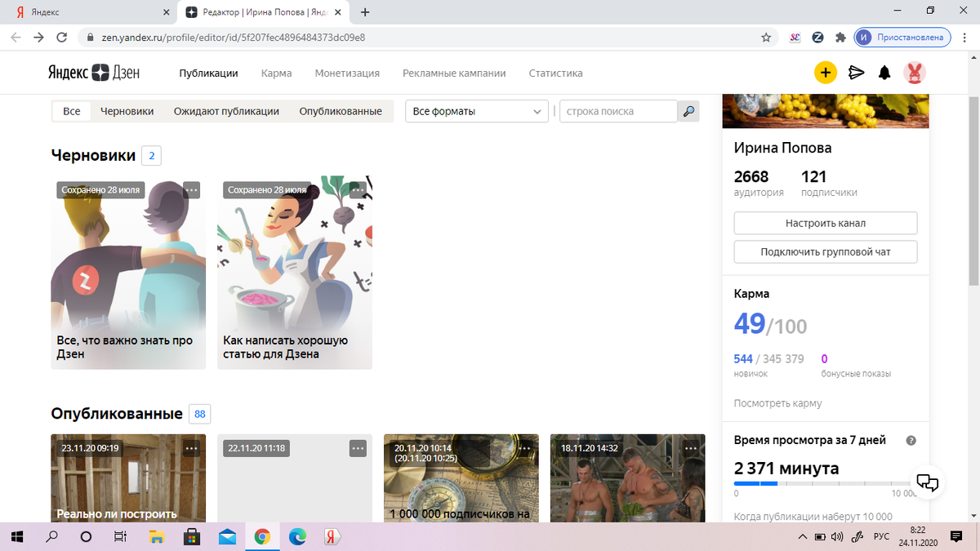Screen dimensions: 980x551
Task: Open the 'Карма' navigation item
Action: (x=276, y=73)
